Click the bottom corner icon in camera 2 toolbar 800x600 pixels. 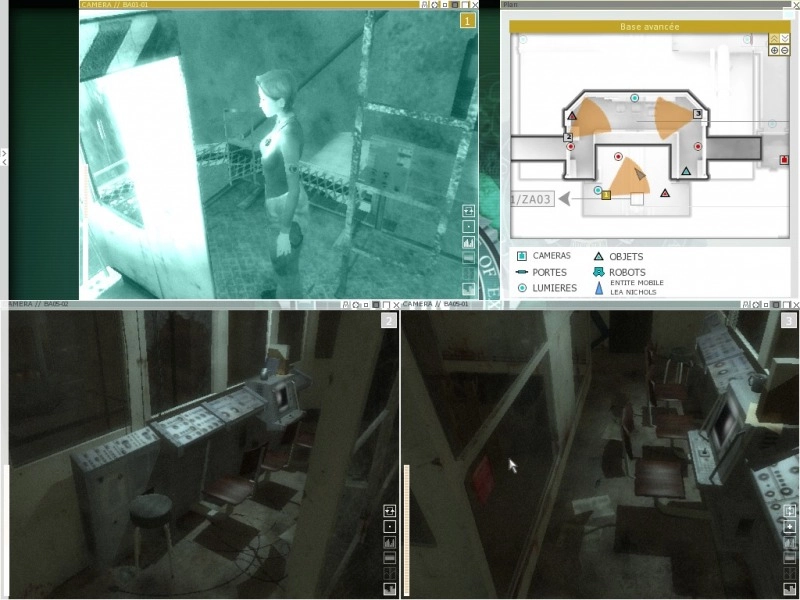tap(389, 588)
